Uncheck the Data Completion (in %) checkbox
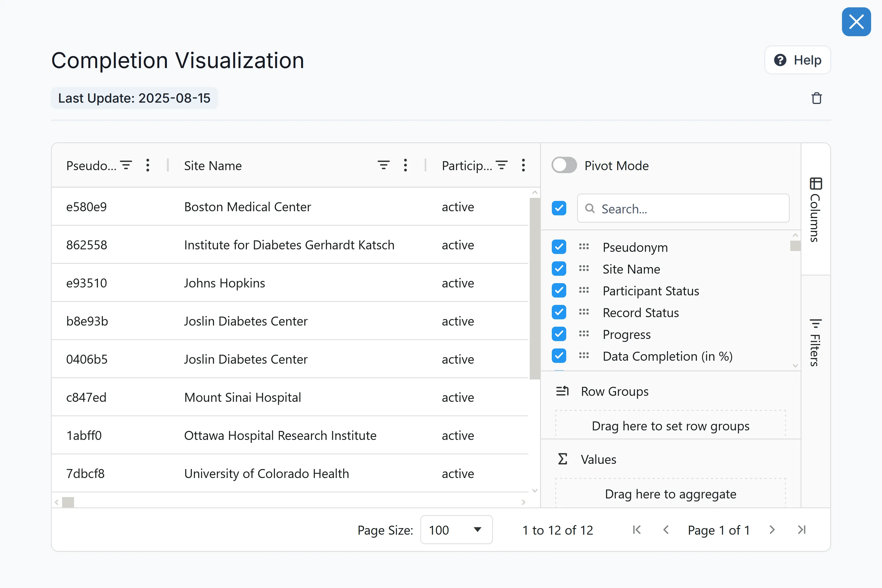882x588 pixels. tap(559, 356)
